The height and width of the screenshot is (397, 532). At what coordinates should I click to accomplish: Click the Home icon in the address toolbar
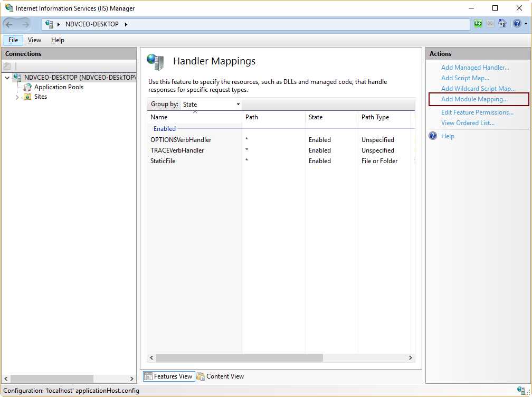coord(502,23)
